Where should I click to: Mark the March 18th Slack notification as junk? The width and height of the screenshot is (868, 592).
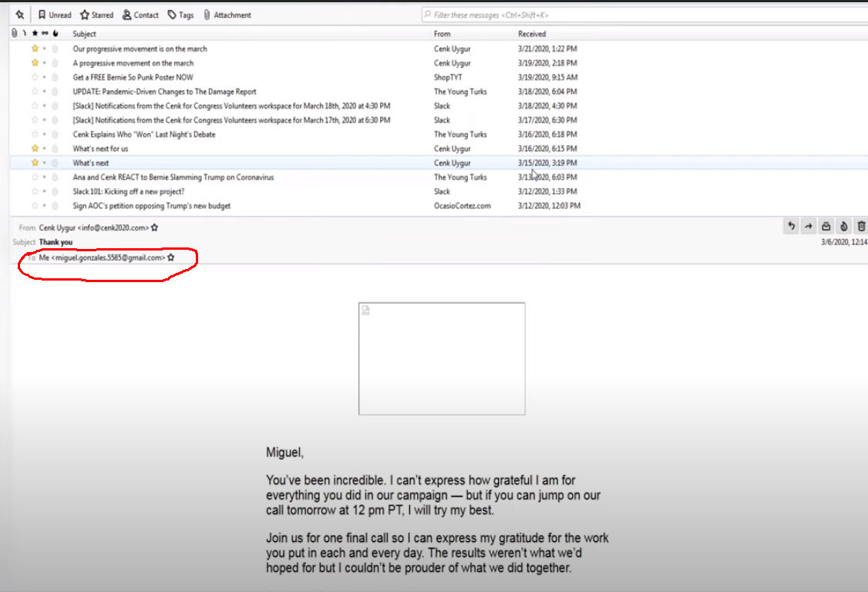coord(55,106)
